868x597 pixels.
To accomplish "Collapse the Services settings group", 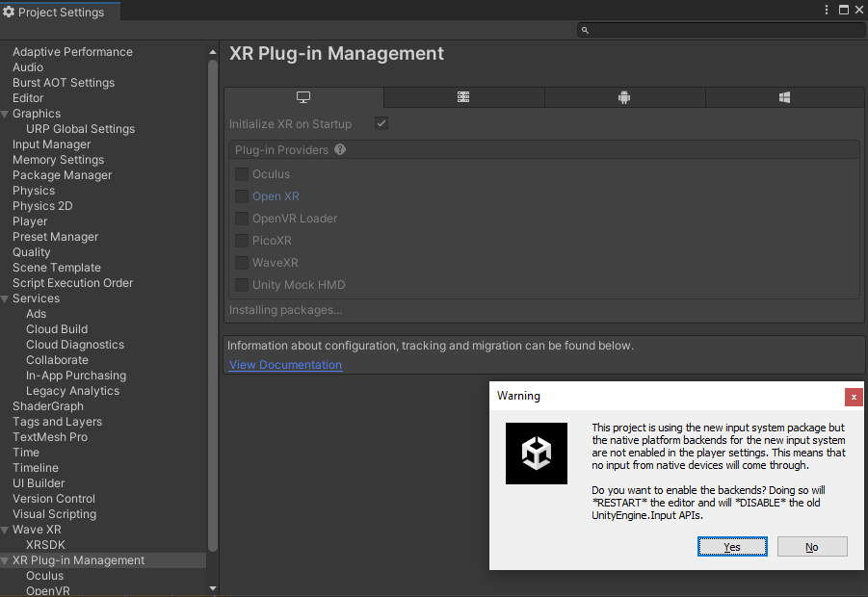I will point(6,298).
